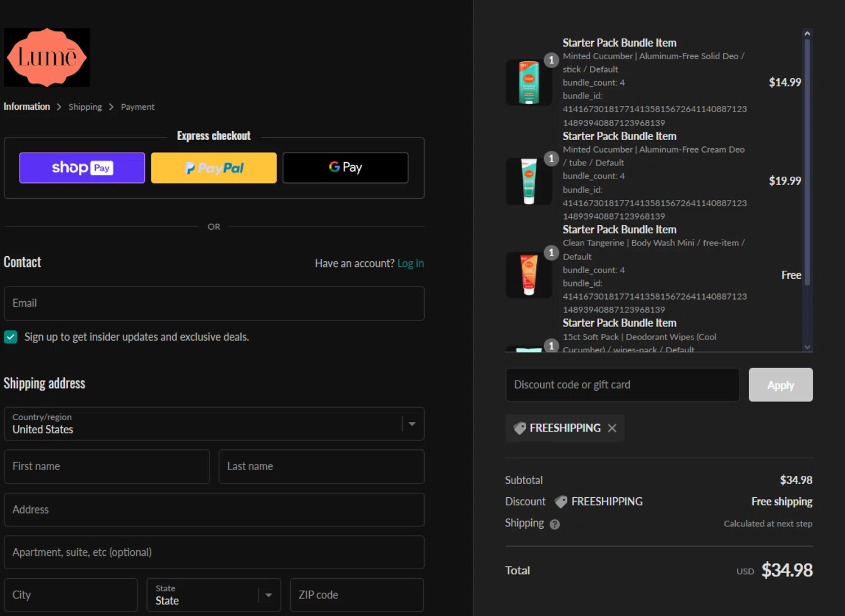This screenshot has width=845, height=616.
Task: Remove the FREESHIPPING discount tag
Action: tap(612, 428)
